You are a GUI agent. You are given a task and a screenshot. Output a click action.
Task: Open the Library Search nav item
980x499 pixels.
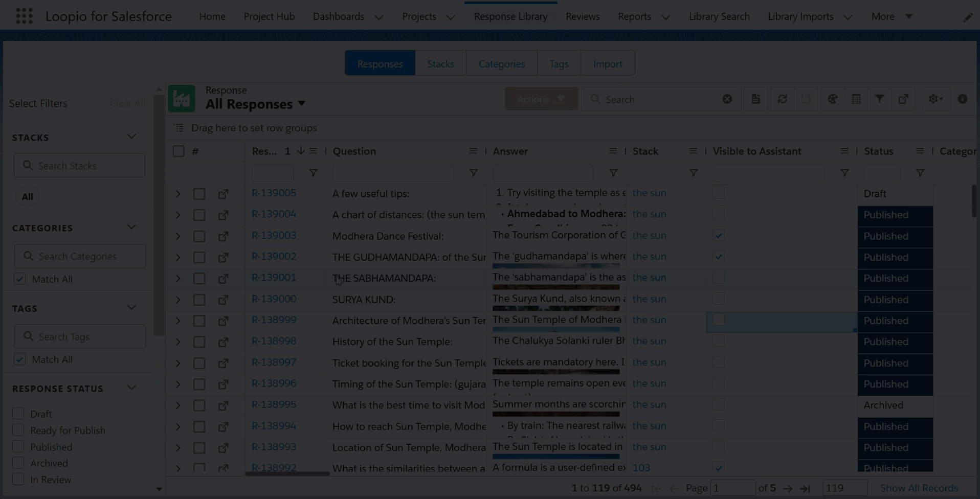[x=719, y=16]
